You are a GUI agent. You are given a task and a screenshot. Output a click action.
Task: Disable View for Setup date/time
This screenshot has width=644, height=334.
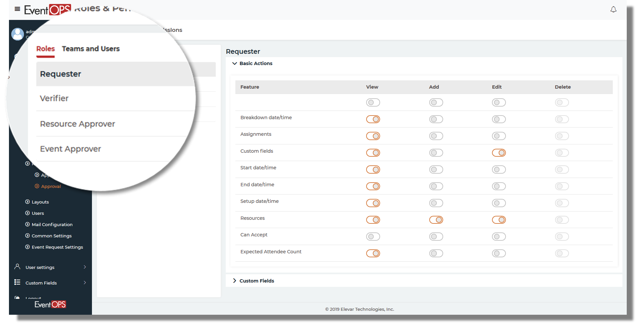pyautogui.click(x=373, y=203)
